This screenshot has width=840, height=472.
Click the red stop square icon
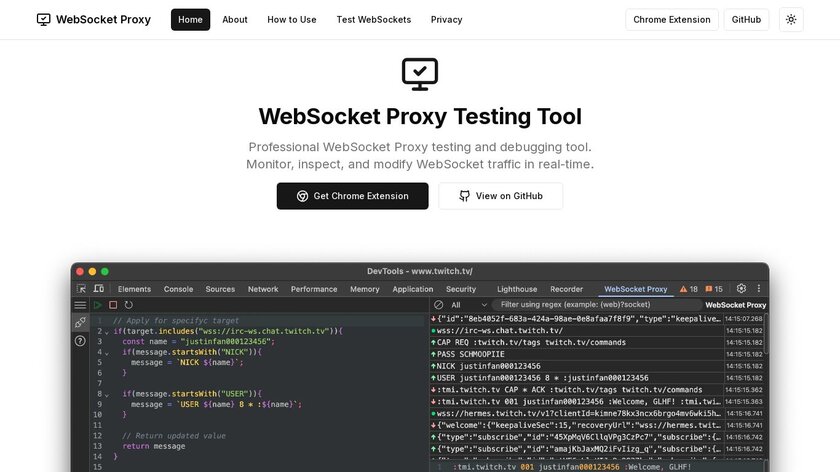coord(113,305)
